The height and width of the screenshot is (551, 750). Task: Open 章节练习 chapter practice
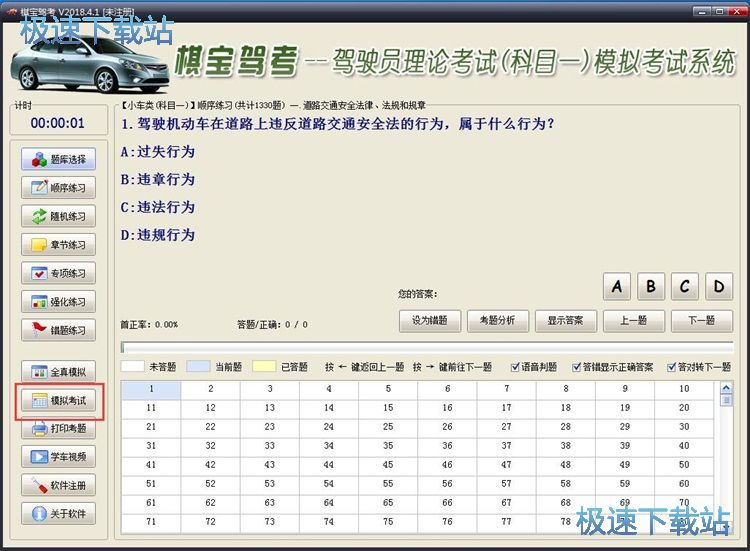tap(59, 244)
